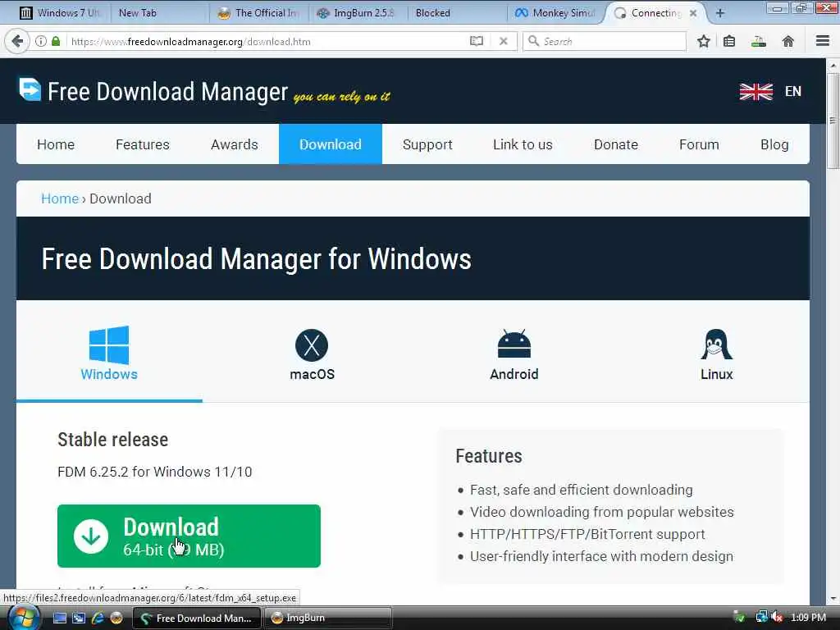Click 'HTTP/HTTPS/FTP/BitTorrent support' text

(x=587, y=534)
